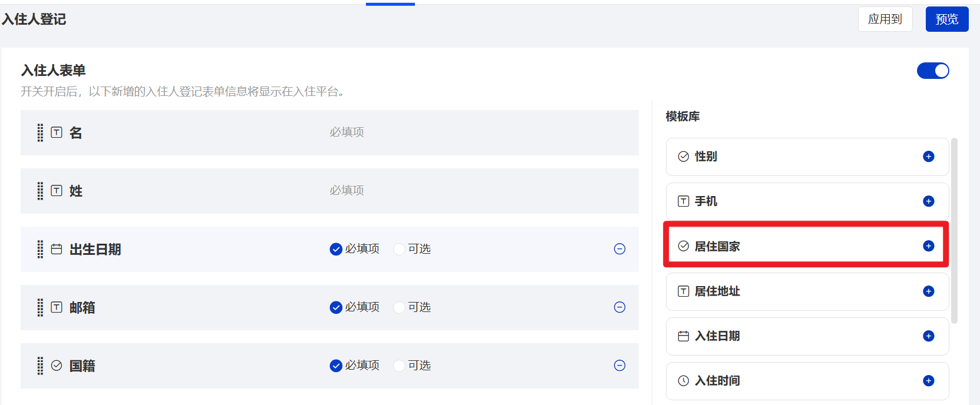
Task: Remove the 邮箱 field row
Action: point(619,307)
